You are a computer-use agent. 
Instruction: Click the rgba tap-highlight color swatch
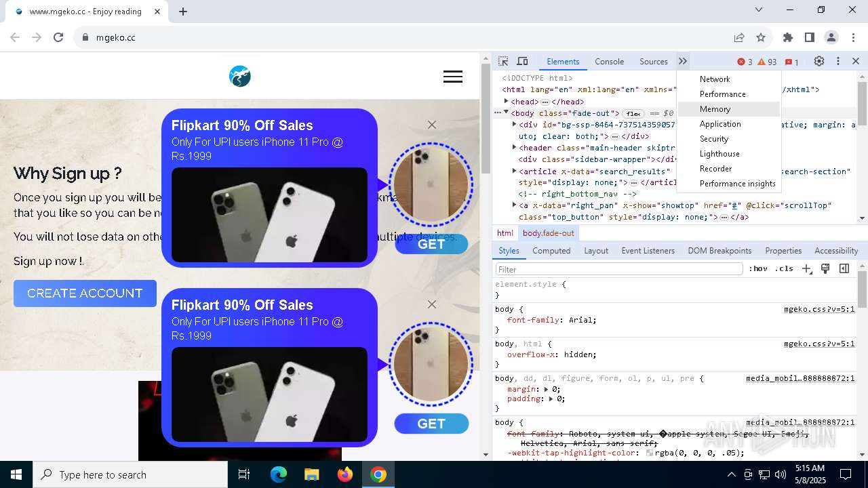650,453
